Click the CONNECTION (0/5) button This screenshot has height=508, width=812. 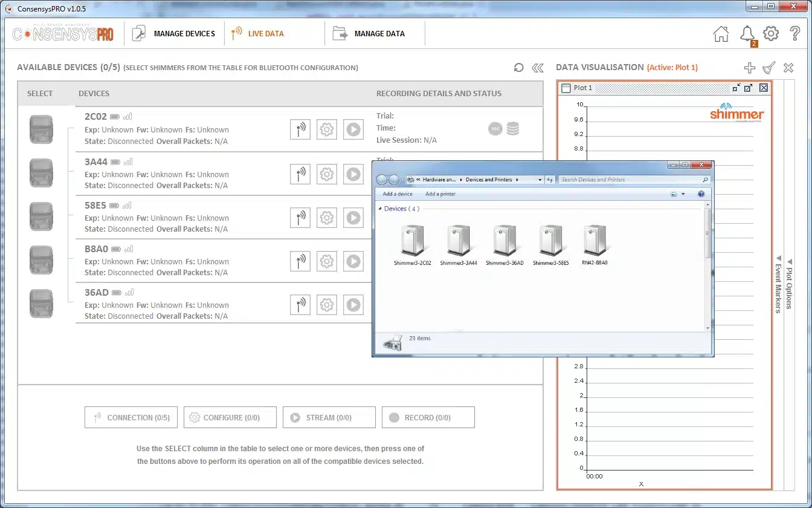[x=131, y=417]
